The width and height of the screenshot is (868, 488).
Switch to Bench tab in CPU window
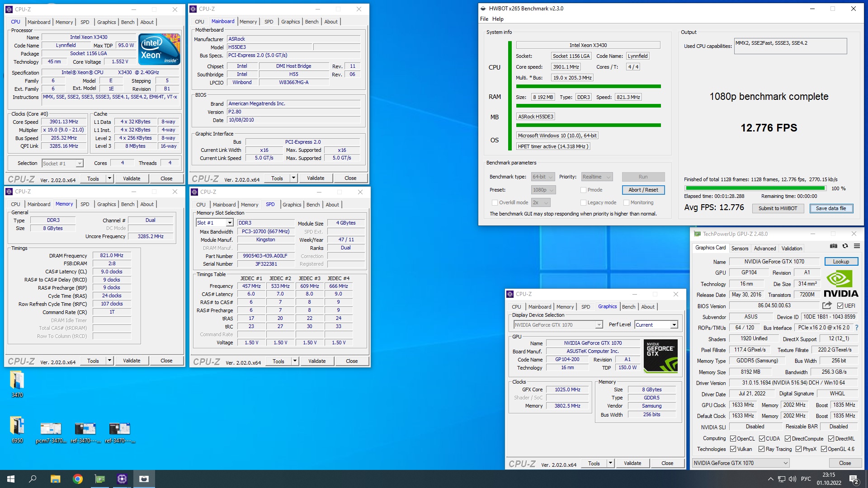[x=127, y=22]
